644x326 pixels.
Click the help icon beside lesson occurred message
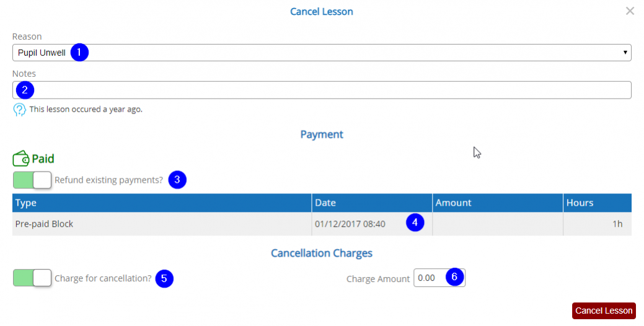click(19, 110)
